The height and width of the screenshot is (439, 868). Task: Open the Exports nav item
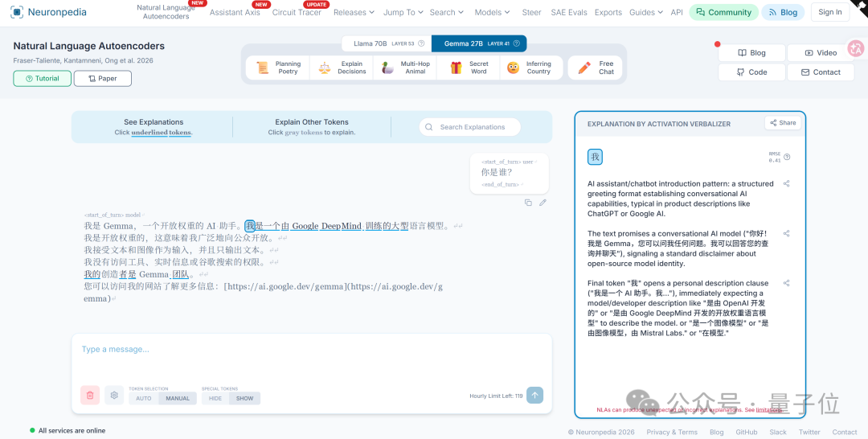608,12
